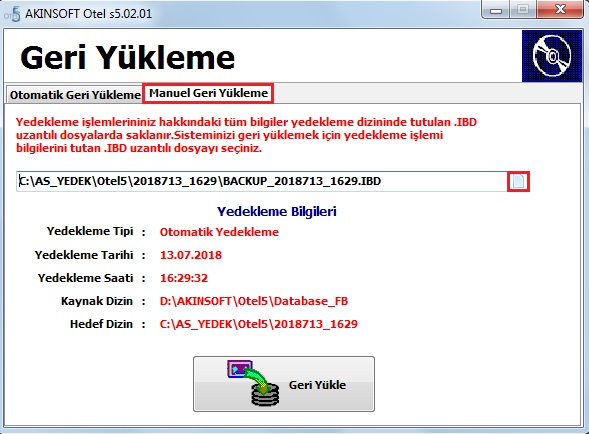Click the Yedekleme Bilgileri heading
This screenshot has height=434, width=589.
pyautogui.click(x=277, y=212)
